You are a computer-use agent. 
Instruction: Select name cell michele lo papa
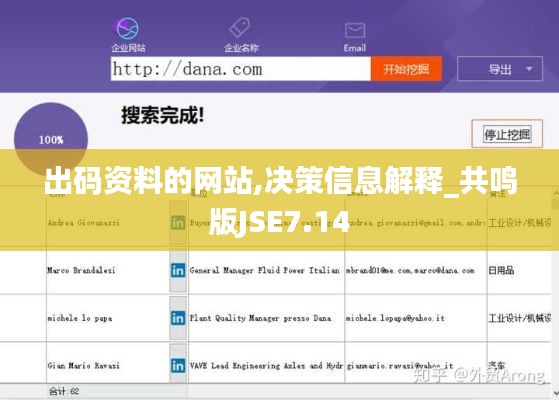[x=80, y=318]
